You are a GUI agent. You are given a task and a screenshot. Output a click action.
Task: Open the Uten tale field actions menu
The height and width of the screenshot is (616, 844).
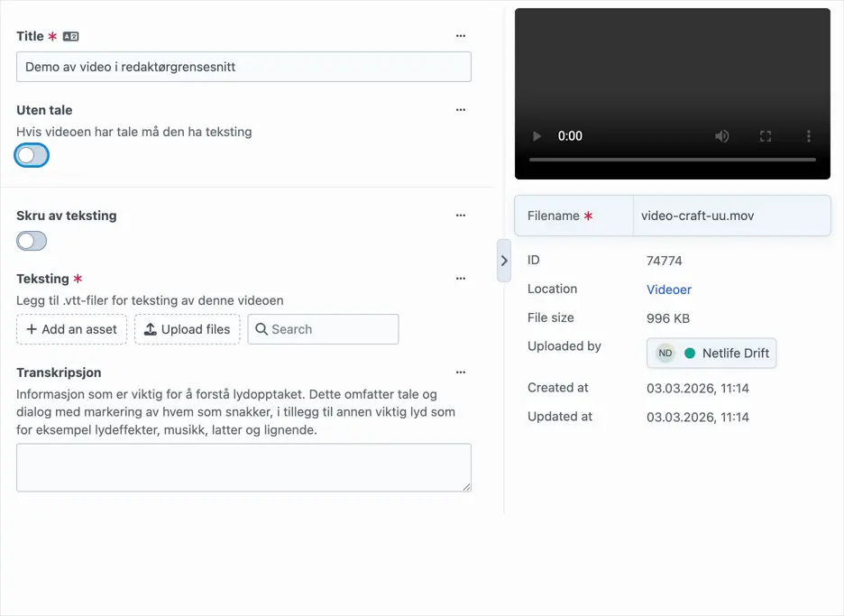click(x=461, y=109)
